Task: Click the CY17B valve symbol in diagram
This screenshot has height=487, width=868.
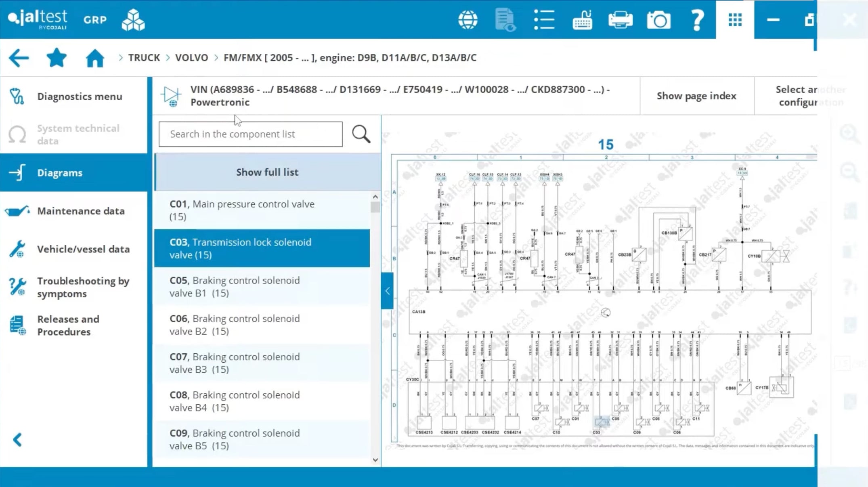Action: (781, 387)
